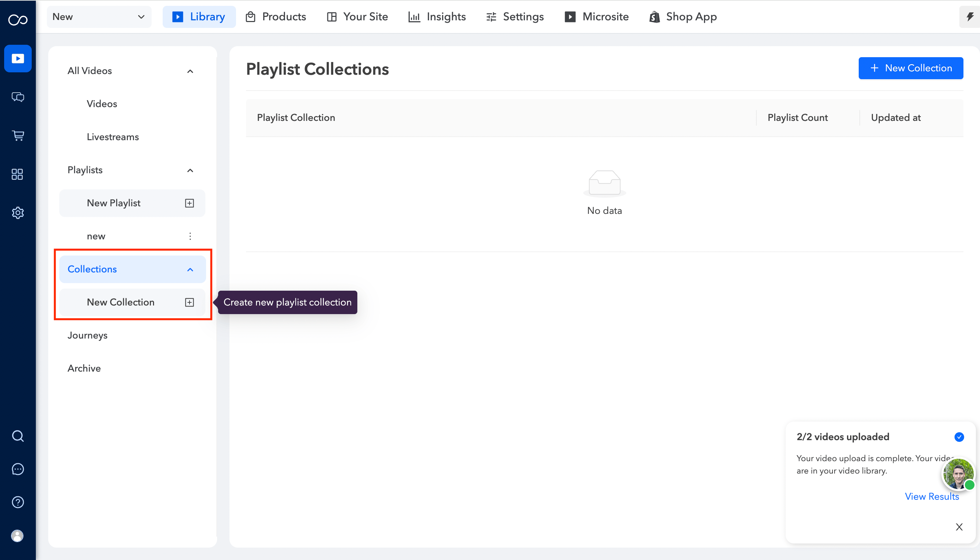Click the plus icon next to New Playlist
The image size is (980, 560).
point(189,203)
